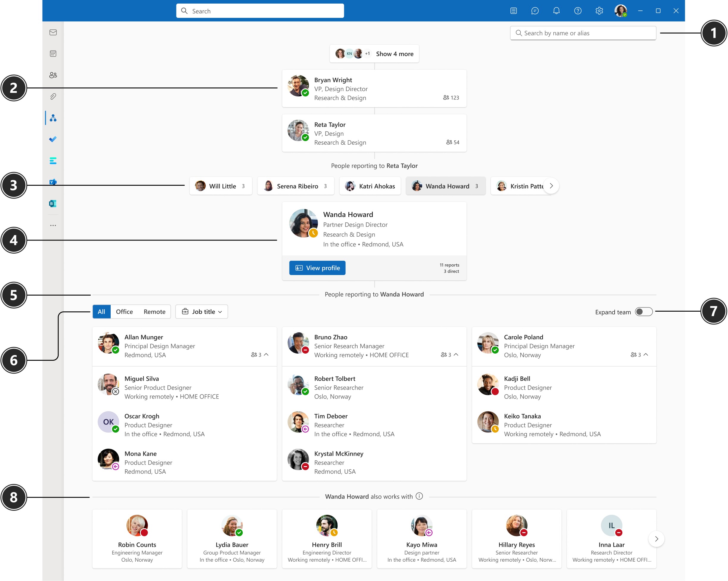Click the attachments/paperclip icon in sidebar
The height and width of the screenshot is (581, 728).
pos(53,96)
